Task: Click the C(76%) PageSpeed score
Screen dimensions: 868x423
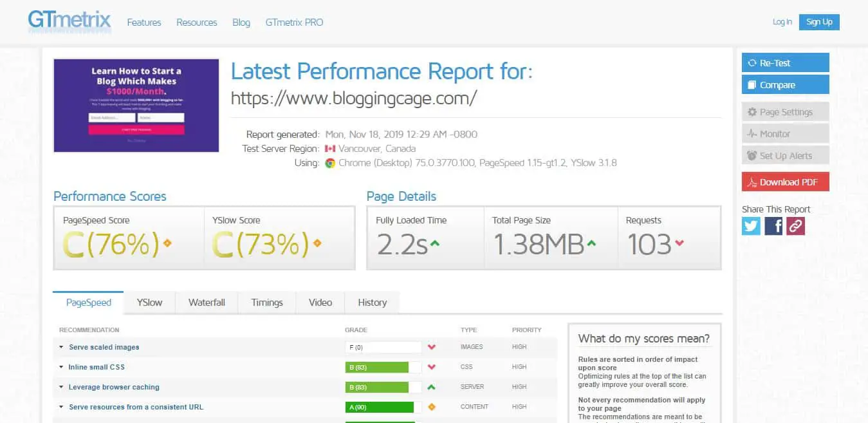Action: pyautogui.click(x=111, y=244)
